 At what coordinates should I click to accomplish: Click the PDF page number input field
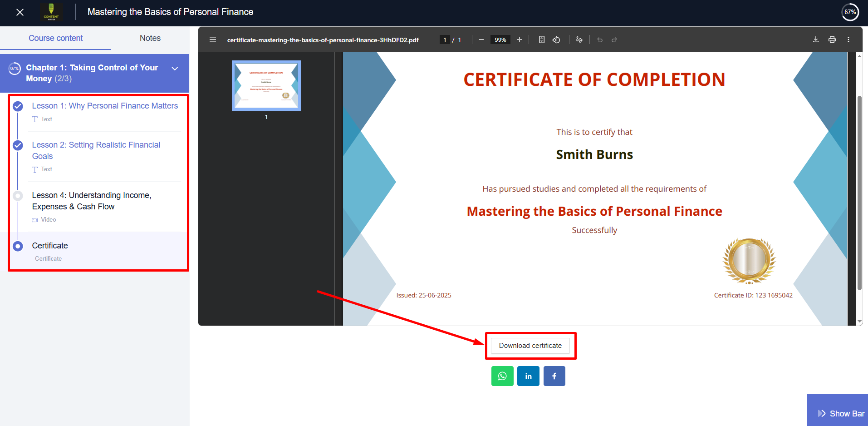tap(445, 40)
